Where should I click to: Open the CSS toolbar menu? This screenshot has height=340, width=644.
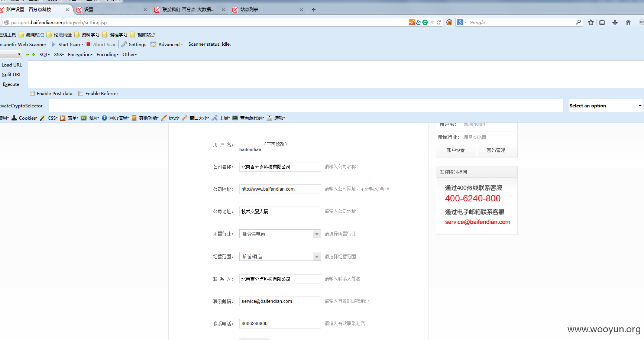pos(49,118)
